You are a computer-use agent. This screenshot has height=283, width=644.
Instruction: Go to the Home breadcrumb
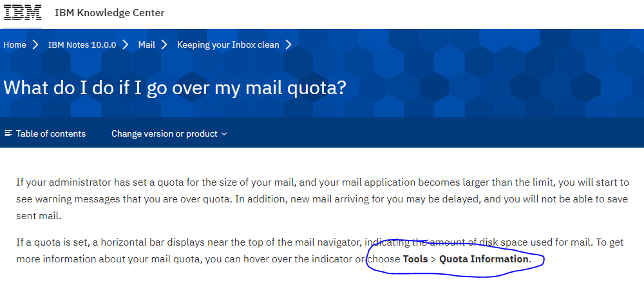15,45
